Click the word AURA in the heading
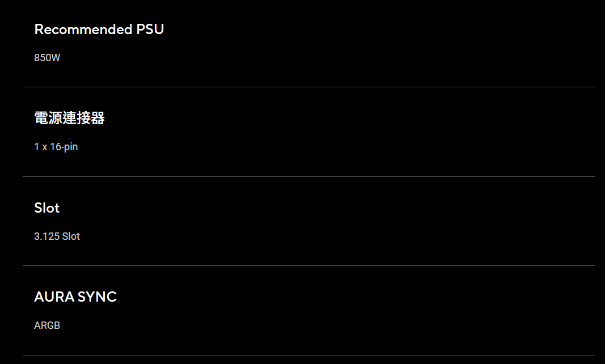Screen dimensions: 605x364 coord(52,297)
